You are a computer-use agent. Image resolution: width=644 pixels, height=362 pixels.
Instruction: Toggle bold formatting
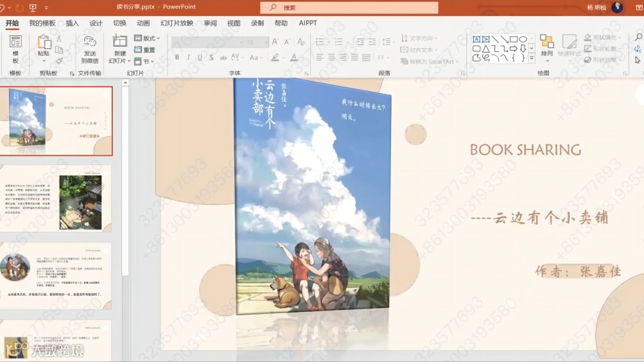pyautogui.click(x=177, y=58)
